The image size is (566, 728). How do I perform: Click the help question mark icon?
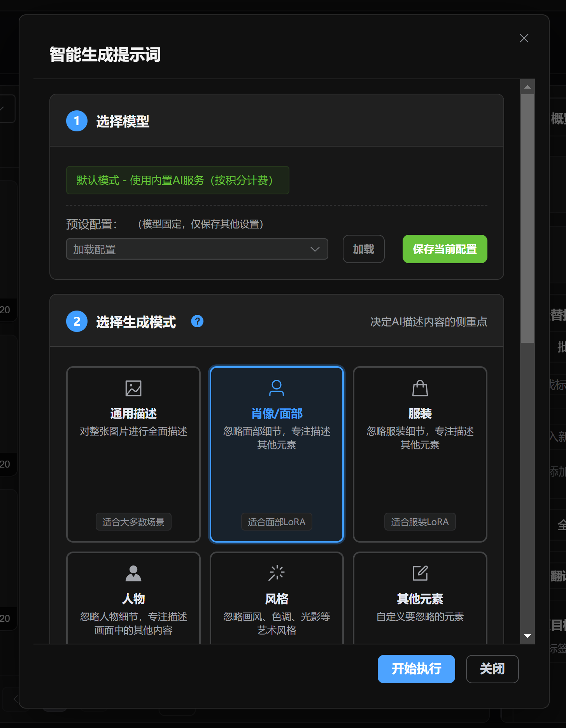coord(197,321)
